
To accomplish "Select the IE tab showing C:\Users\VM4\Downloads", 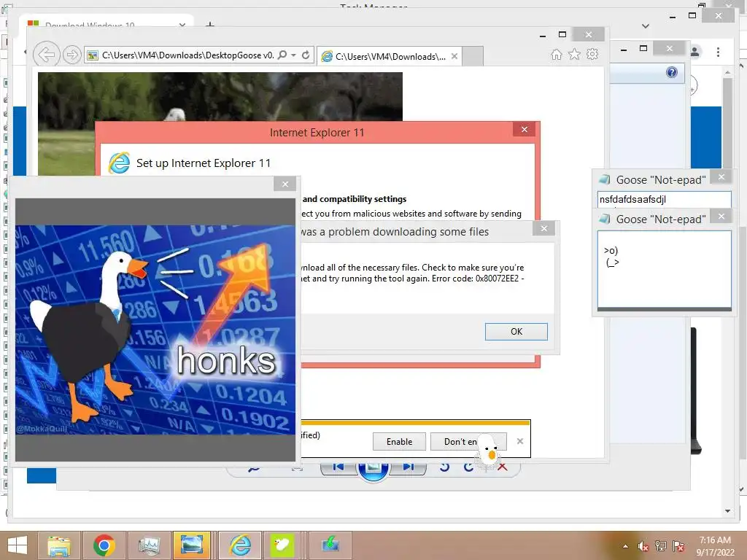I will click(388, 57).
